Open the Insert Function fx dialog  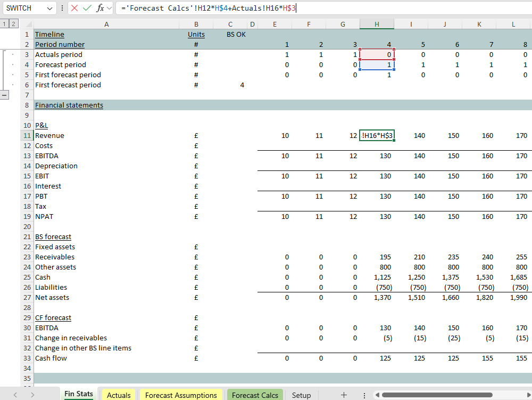[100, 8]
